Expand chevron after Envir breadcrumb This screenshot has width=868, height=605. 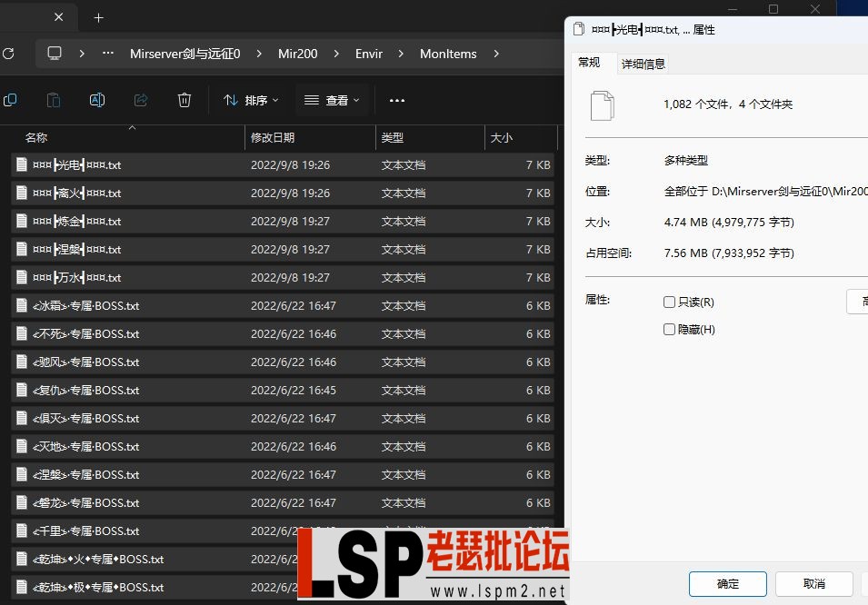401,54
